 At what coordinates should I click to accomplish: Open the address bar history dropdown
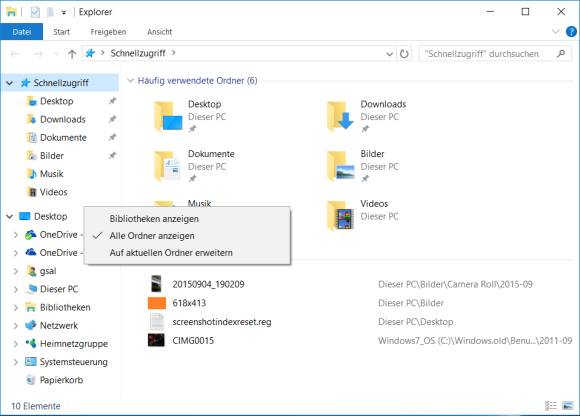click(389, 54)
